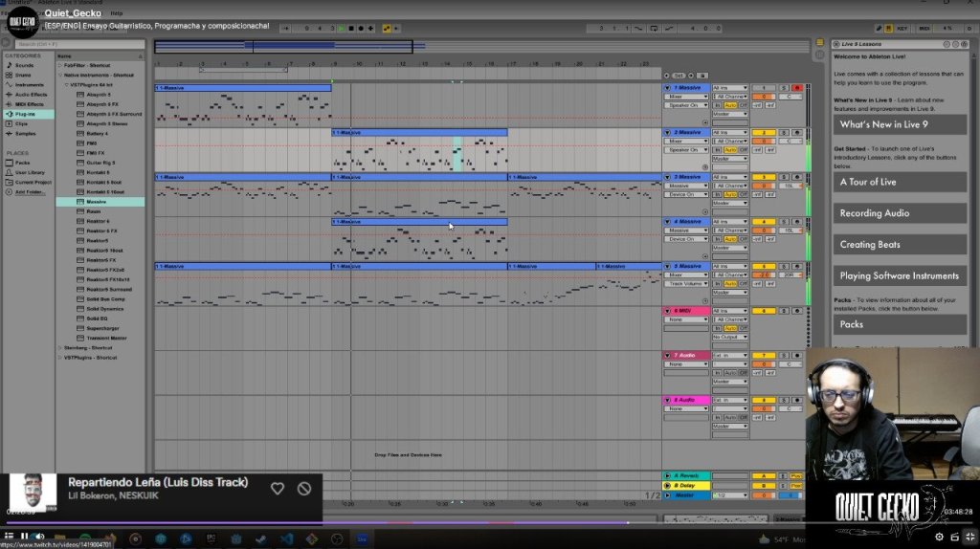980x549 pixels.
Task: Open User Library in Places
Action: (x=29, y=172)
